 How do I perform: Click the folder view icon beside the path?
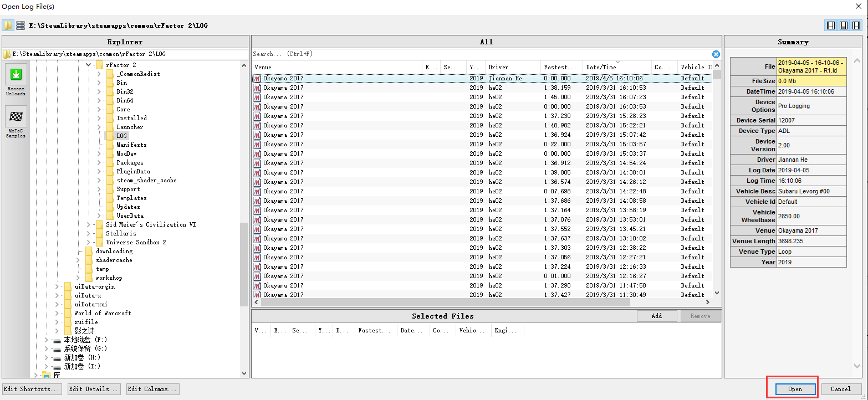[8, 25]
